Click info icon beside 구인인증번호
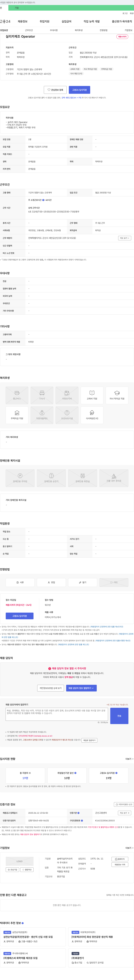The width and height of the screenshot is (134, 980). click(x=82, y=821)
